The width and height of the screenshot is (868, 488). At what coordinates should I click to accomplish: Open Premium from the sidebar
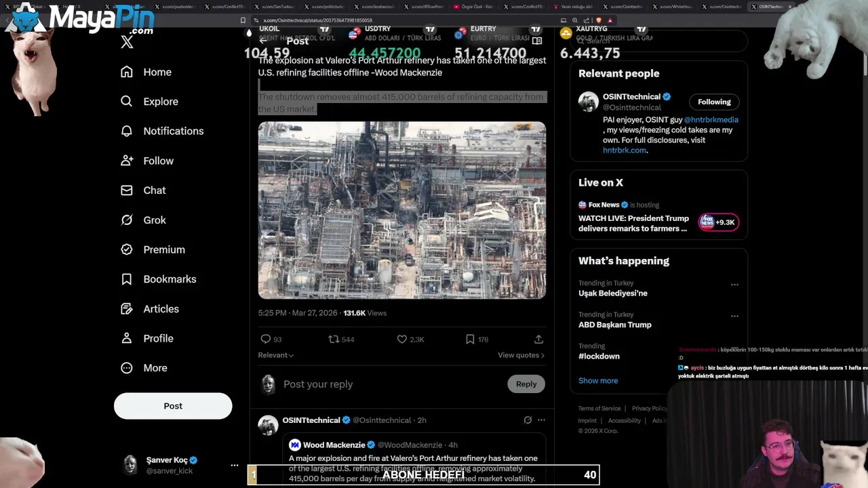pyautogui.click(x=152, y=249)
